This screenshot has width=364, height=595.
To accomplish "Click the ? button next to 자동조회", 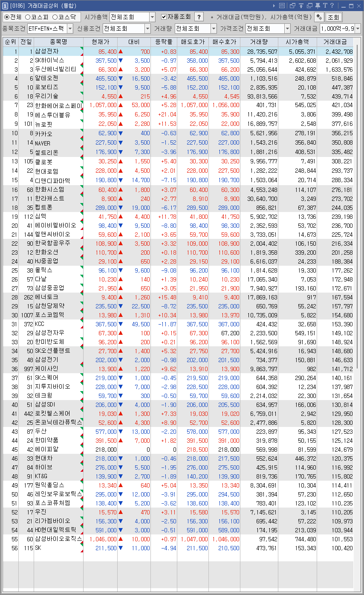I will (x=199, y=17).
